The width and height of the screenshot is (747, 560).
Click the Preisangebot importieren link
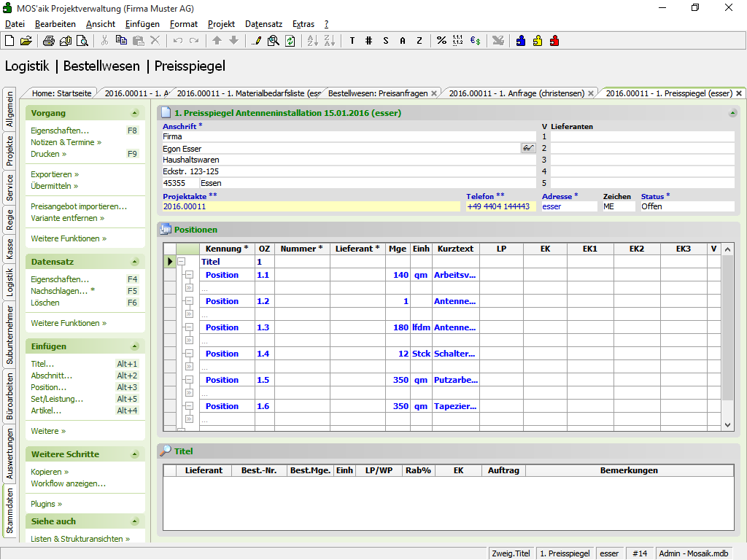79,206
